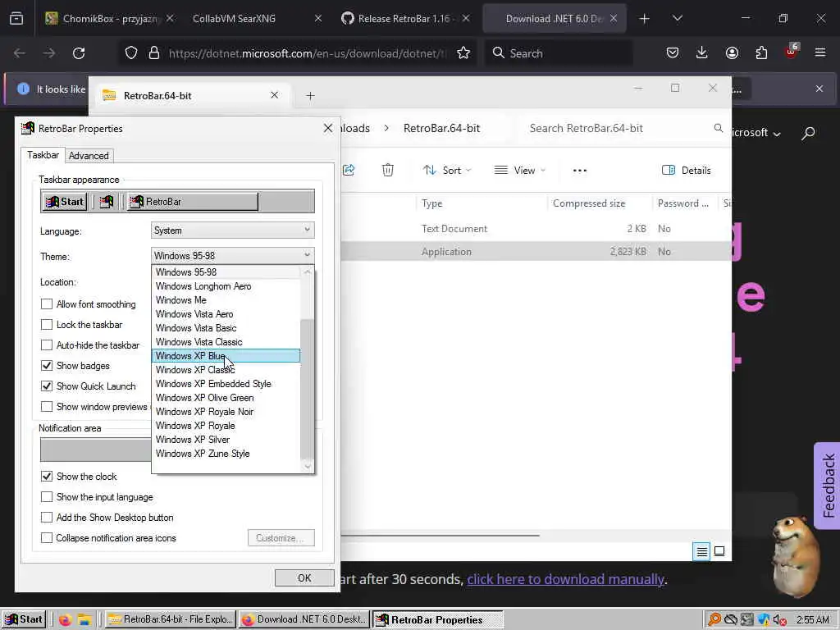Open the View dropdown in File Explorer
This screenshot has height=630, width=840.
[519, 171]
